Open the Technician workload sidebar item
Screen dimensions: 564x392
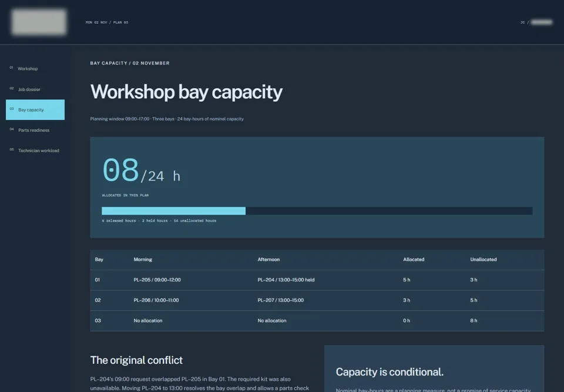(x=35, y=150)
